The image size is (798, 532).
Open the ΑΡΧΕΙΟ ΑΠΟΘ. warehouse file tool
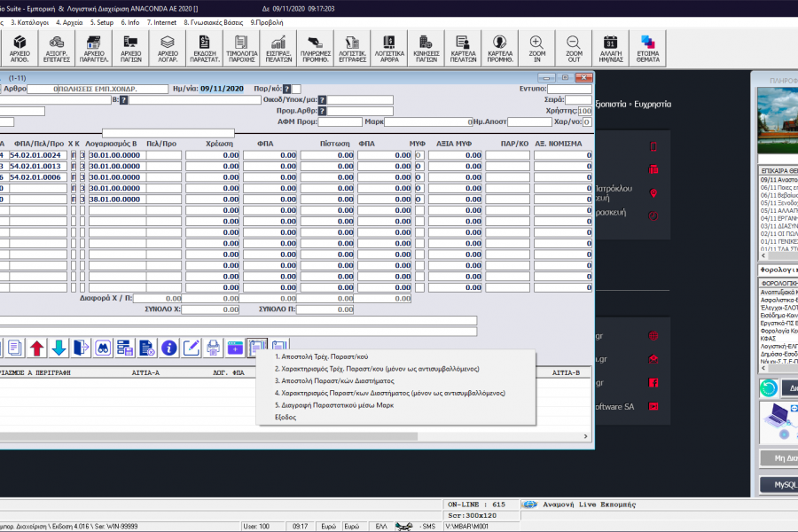20,49
